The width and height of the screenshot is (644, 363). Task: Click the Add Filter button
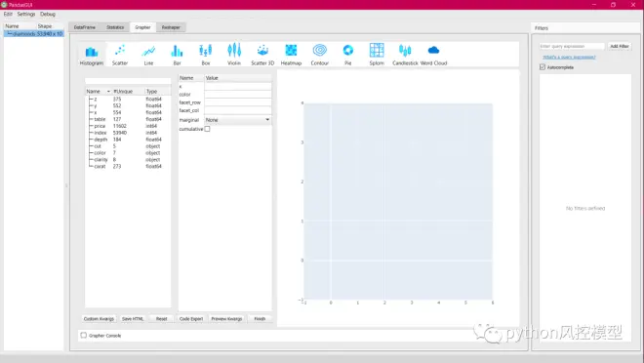[620, 47]
